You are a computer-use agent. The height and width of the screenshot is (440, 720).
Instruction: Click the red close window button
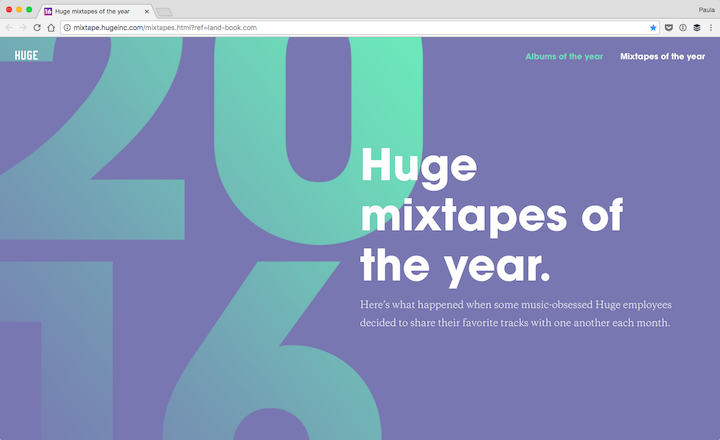pyautogui.click(x=9, y=10)
